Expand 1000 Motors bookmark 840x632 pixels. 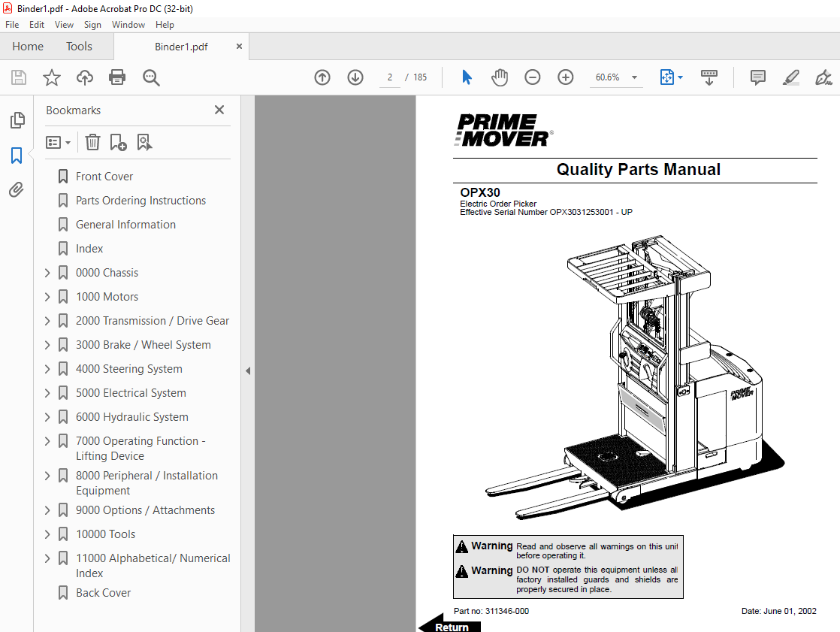pos(47,297)
